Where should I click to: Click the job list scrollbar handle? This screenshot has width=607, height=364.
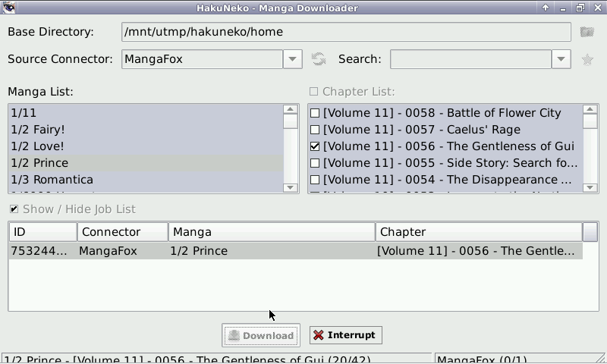point(590,232)
